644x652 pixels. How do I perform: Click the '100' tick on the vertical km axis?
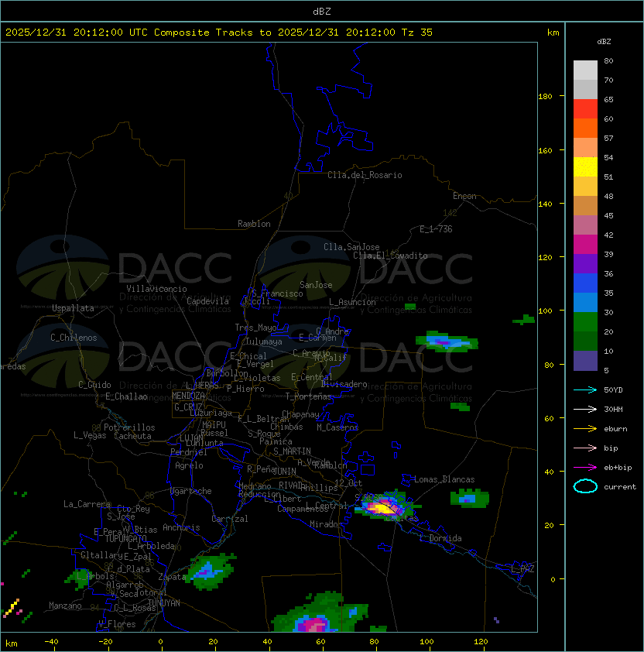[x=545, y=311]
